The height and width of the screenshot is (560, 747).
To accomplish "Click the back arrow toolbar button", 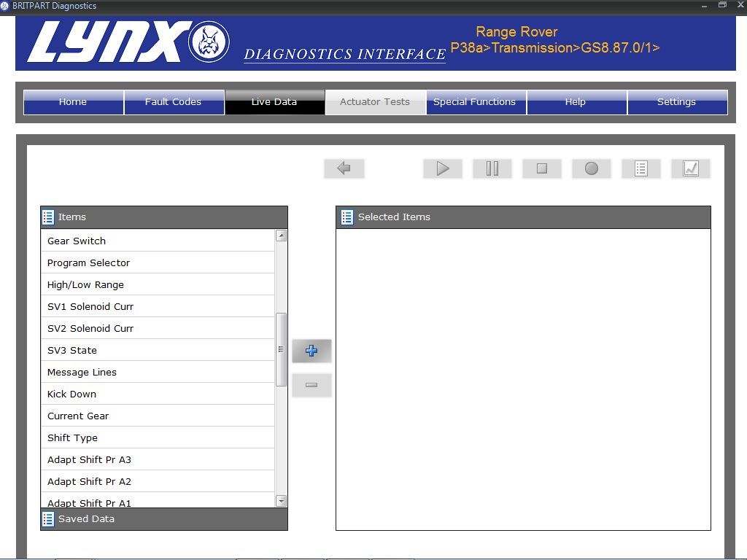I will tap(344, 168).
